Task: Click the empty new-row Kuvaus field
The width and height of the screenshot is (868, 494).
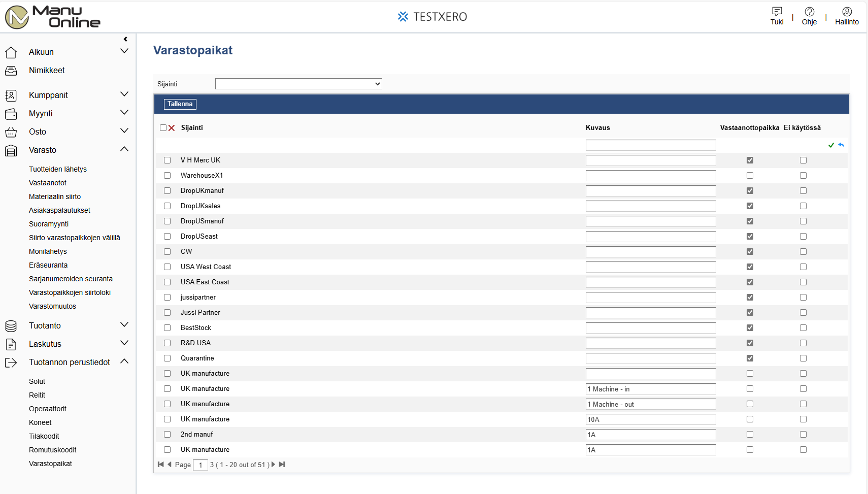Action: (x=651, y=145)
